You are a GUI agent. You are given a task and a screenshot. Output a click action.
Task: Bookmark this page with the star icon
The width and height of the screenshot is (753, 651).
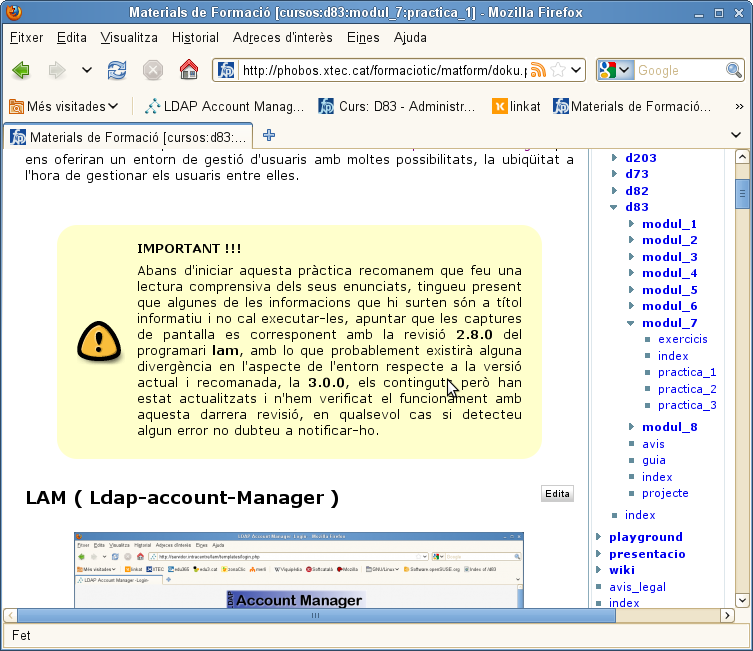(557, 71)
